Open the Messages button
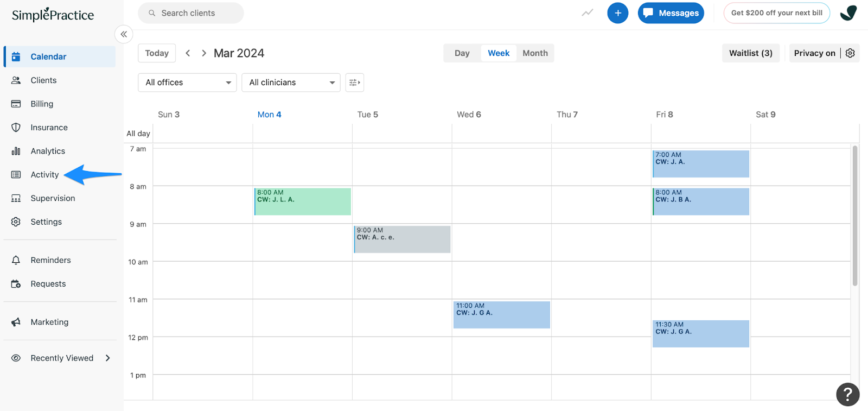The image size is (868, 411). pos(671,13)
